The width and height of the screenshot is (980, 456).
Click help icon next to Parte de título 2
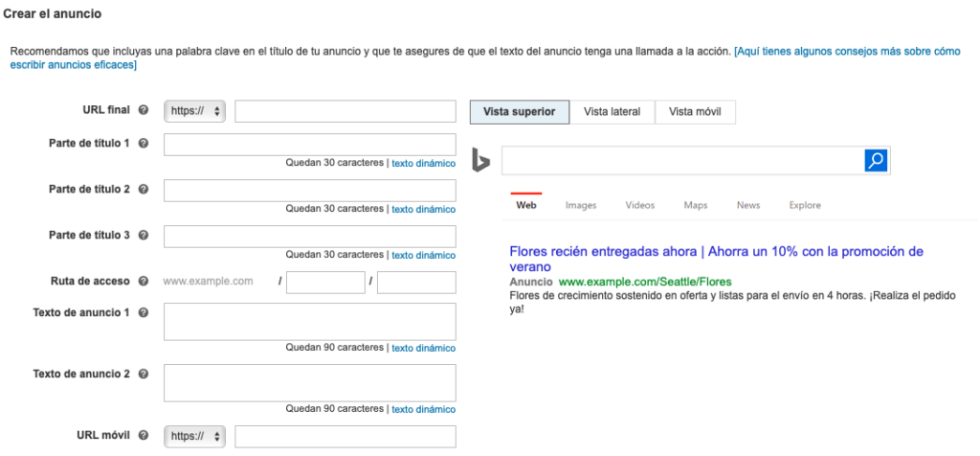tap(144, 189)
